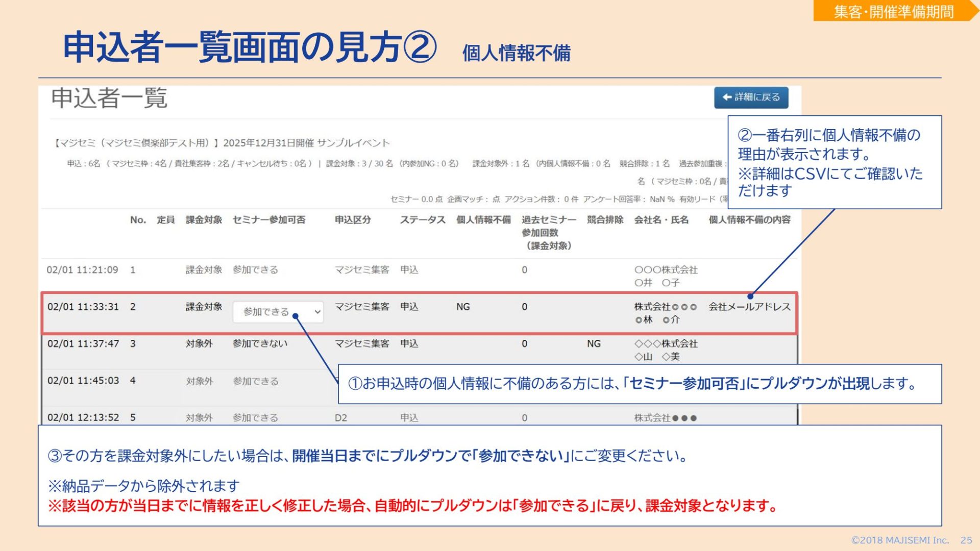Screen dimensions: 980x551
Task: Click the ステータス column header
Action: pyautogui.click(x=422, y=220)
